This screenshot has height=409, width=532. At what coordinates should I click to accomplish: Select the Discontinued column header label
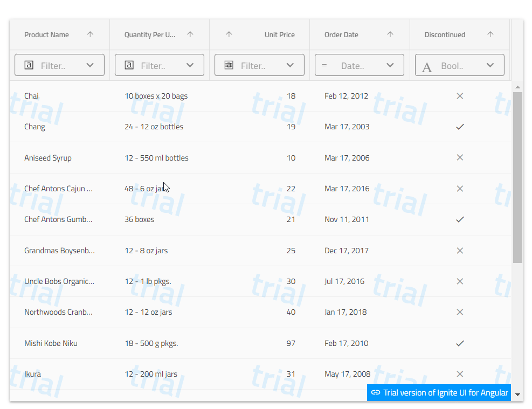[x=445, y=34]
